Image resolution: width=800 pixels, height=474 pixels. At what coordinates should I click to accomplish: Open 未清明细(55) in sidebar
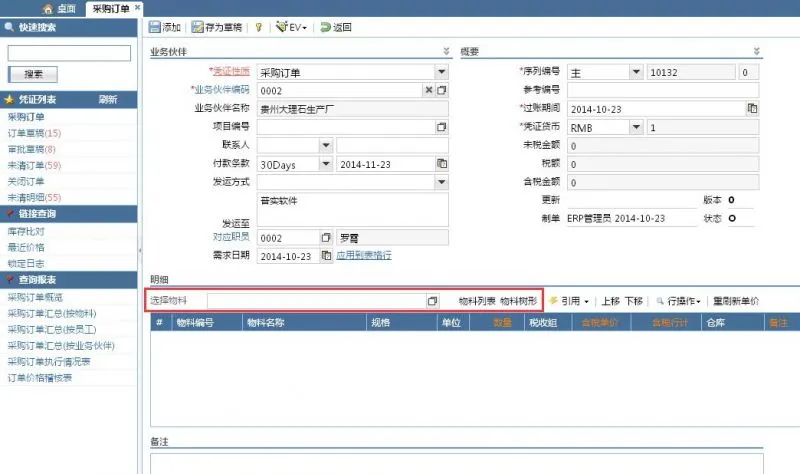[x=34, y=197]
